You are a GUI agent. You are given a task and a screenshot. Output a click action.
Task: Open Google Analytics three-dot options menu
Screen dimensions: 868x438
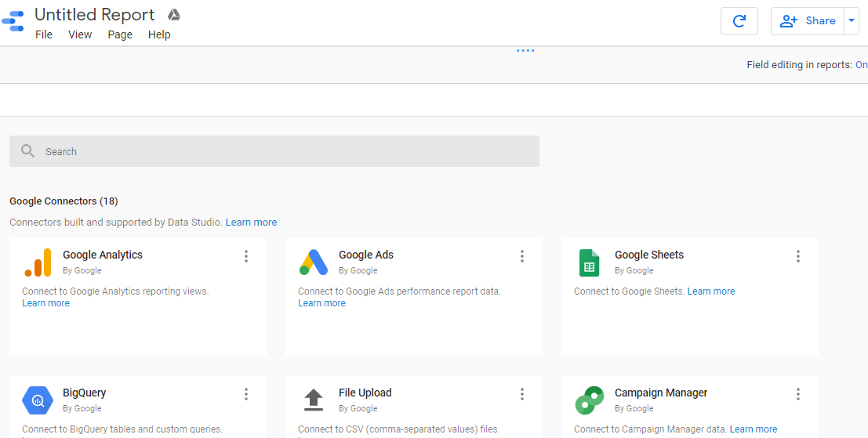pos(246,256)
